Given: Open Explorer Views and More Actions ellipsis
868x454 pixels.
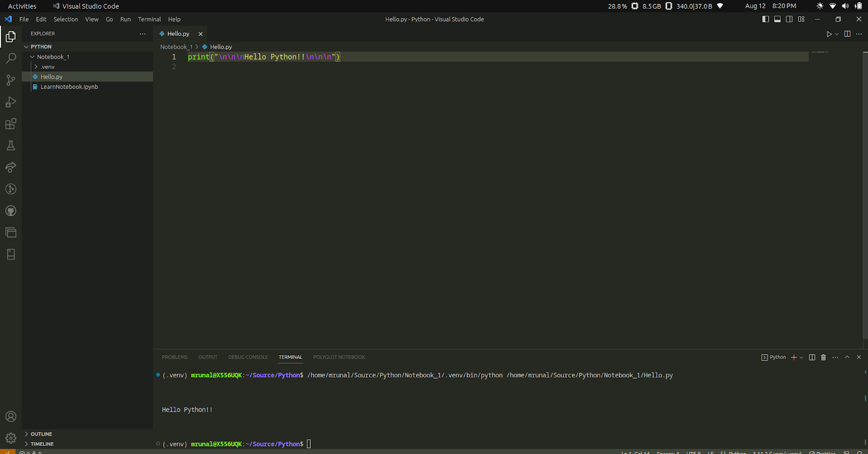Looking at the screenshot, I should tap(143, 34).
